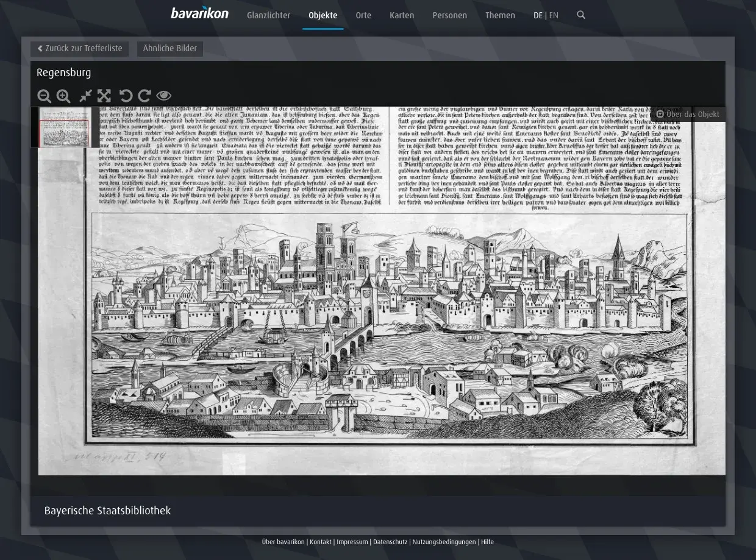Rotate image counterclockwise
This screenshot has width=756, height=560.
(x=126, y=96)
